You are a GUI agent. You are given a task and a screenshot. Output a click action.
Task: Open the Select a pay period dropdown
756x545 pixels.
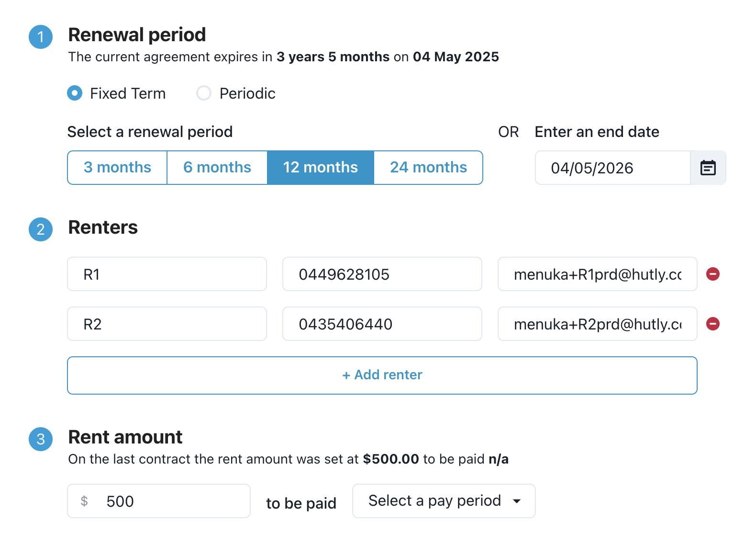pos(444,501)
